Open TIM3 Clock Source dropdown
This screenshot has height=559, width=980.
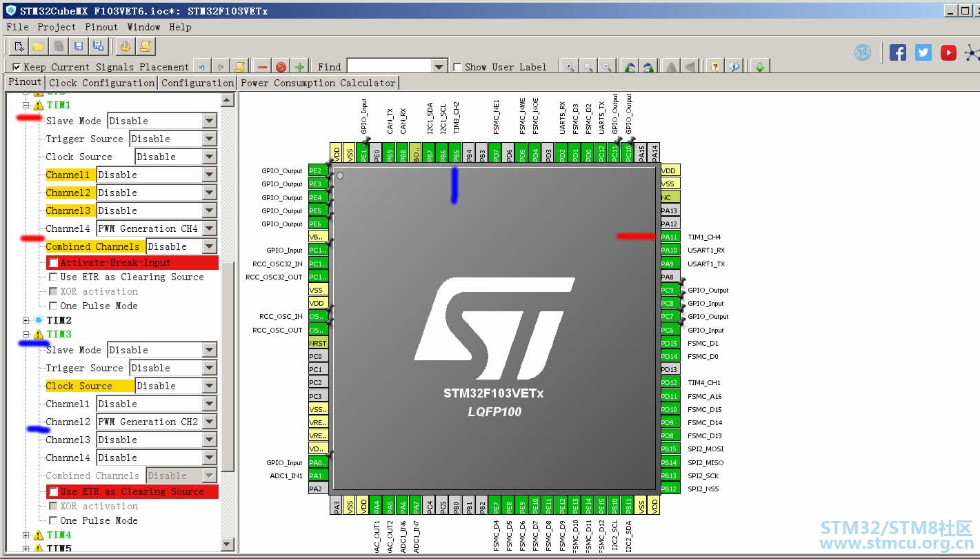click(210, 386)
